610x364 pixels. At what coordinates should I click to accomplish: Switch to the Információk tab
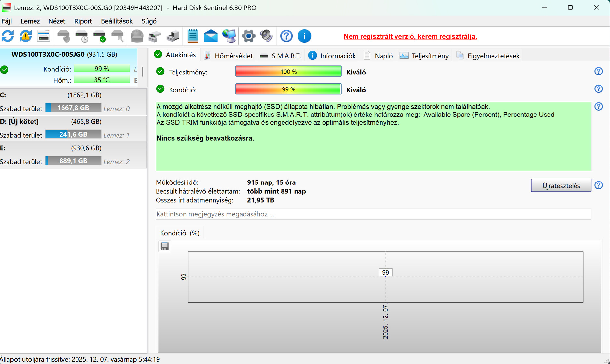[x=332, y=56]
